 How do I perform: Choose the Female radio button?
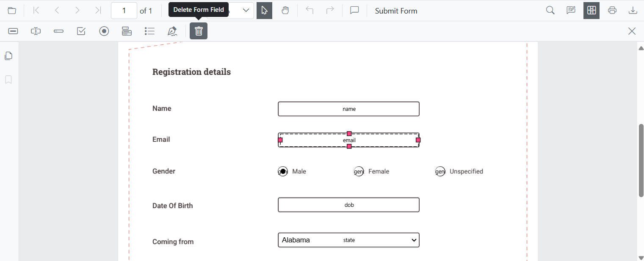click(359, 171)
